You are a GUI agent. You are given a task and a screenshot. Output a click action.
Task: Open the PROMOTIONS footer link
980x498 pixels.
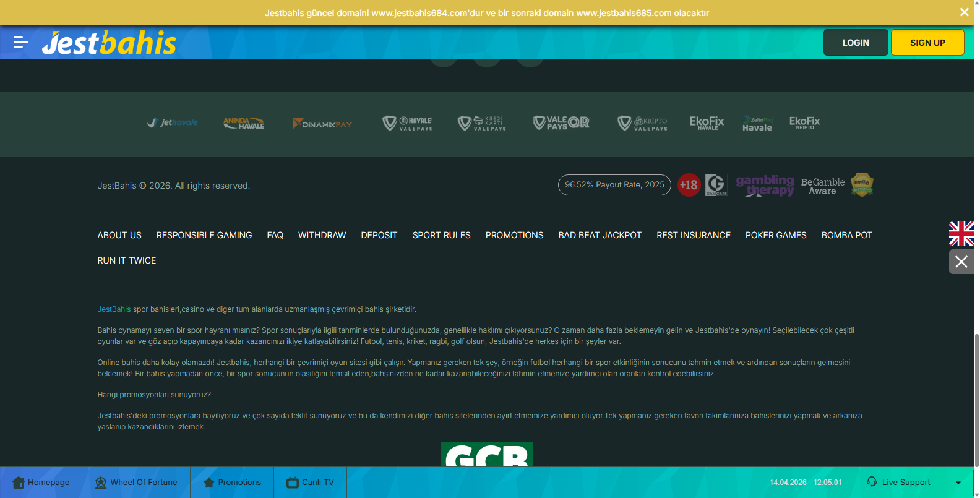[x=515, y=235]
